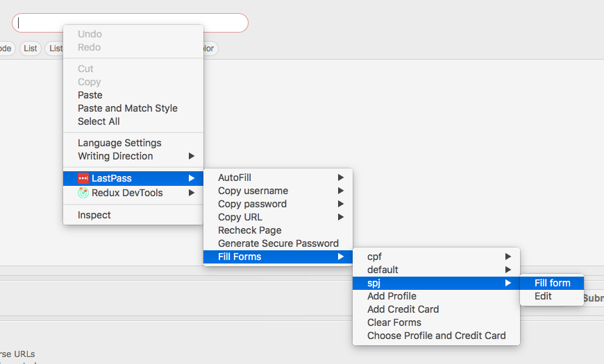Viewport: 604px width, 364px height.
Task: Select AutoFill in LastPass submenu
Action: click(278, 177)
